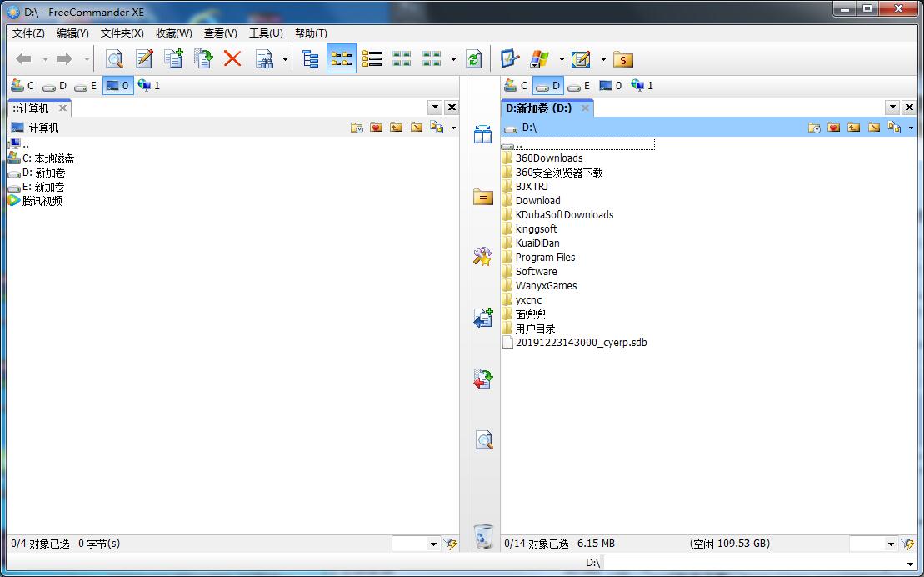The height and width of the screenshot is (577, 924).
Task: Select the thumbnails view icon
Action: click(x=432, y=59)
